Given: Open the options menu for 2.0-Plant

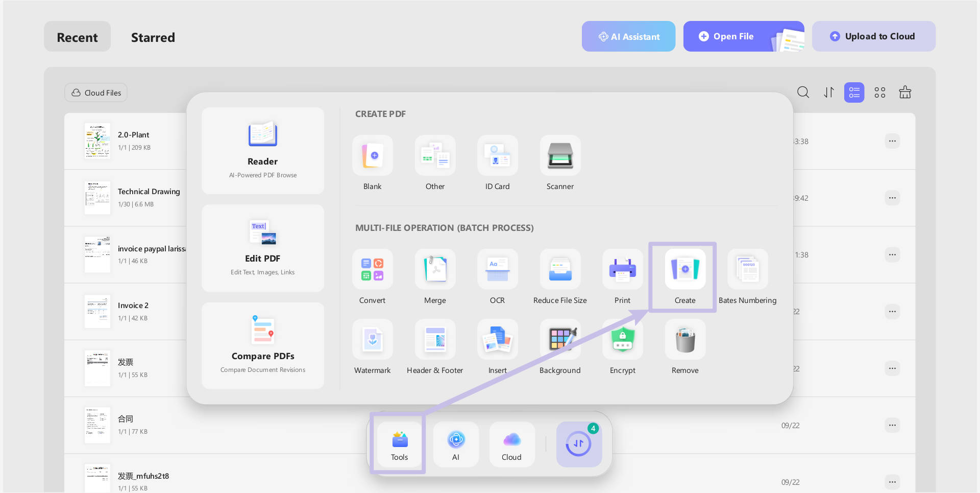Looking at the screenshot, I should [x=892, y=141].
